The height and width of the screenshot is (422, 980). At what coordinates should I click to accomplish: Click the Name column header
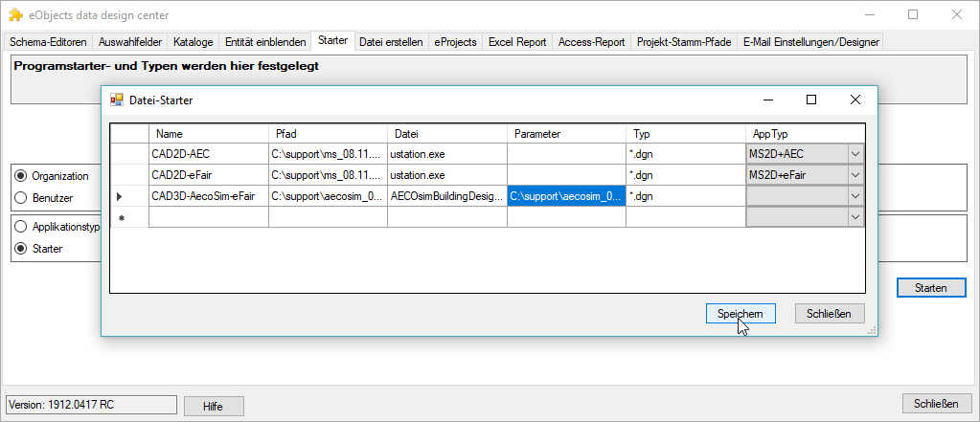pos(209,134)
